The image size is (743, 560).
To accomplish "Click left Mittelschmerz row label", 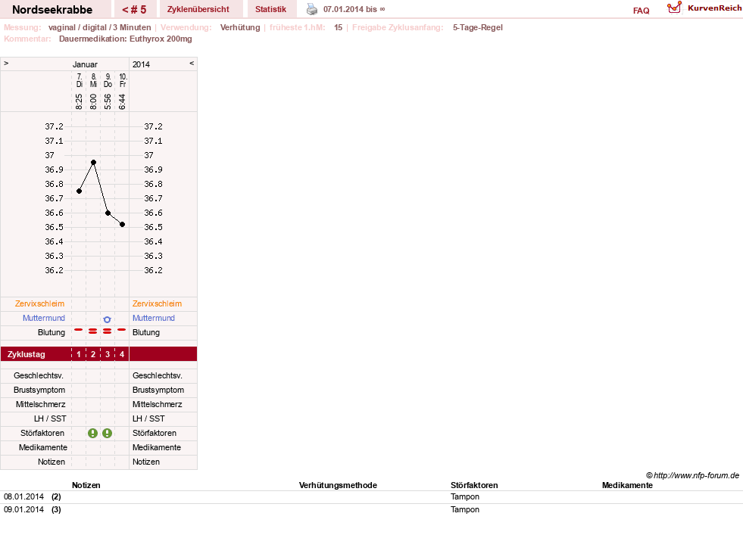I will pos(41,404).
